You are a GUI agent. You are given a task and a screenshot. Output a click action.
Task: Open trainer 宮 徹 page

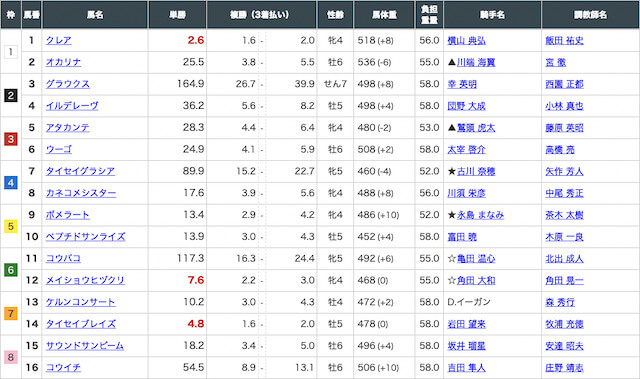(x=556, y=62)
